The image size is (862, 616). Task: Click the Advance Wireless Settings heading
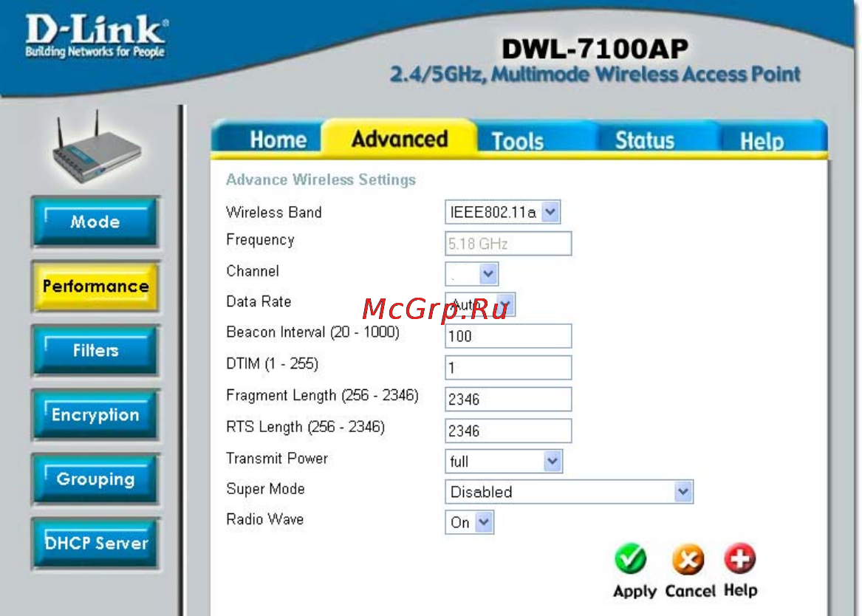(321, 180)
